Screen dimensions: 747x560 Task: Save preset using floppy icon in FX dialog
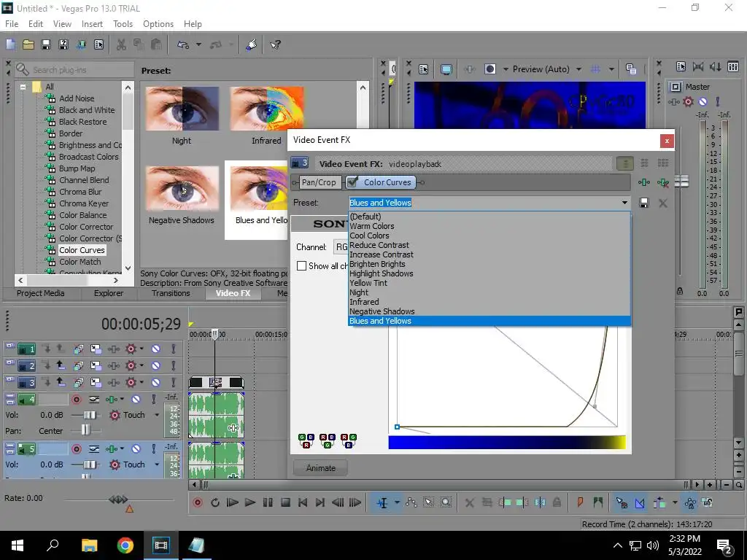pos(643,203)
